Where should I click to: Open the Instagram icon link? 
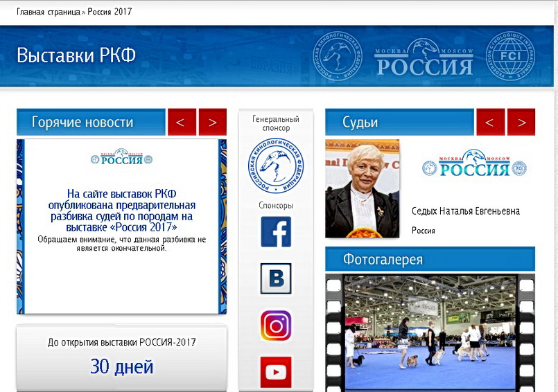pyautogui.click(x=276, y=326)
